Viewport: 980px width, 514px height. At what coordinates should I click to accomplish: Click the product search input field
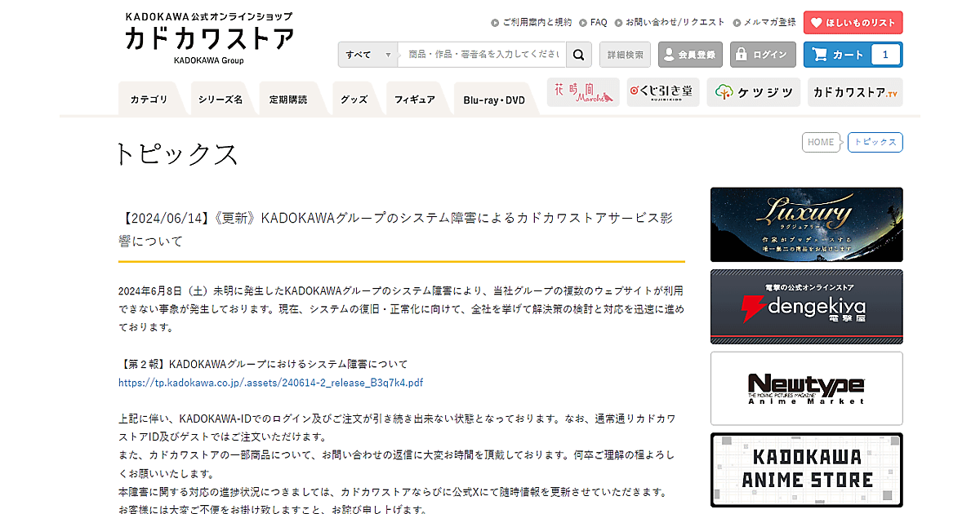[483, 55]
